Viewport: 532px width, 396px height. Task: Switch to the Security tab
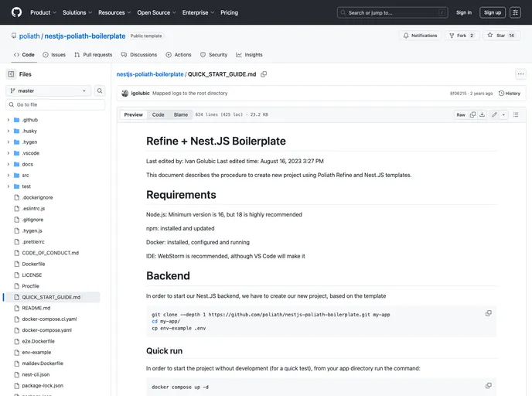coord(213,55)
